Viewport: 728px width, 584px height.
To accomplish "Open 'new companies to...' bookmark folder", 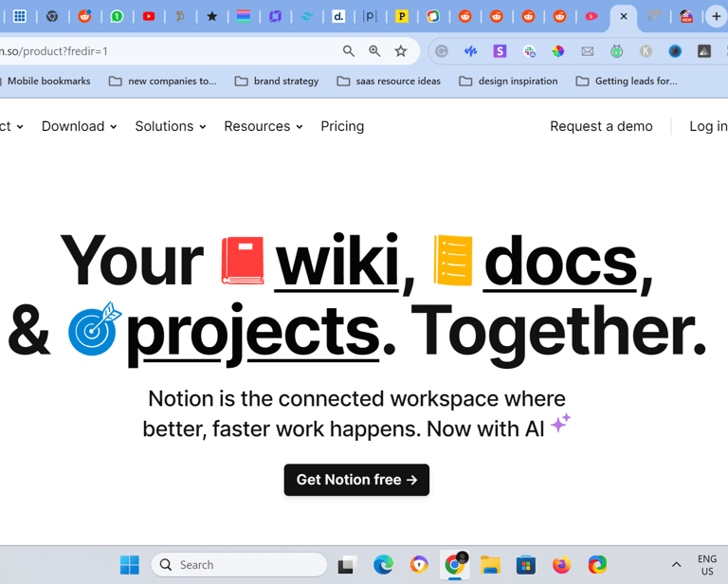I will [163, 82].
